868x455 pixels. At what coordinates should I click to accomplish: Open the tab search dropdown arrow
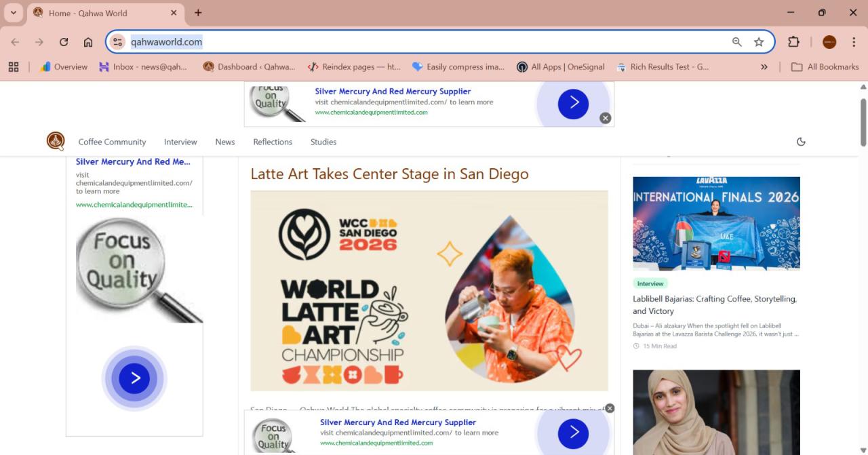point(13,12)
